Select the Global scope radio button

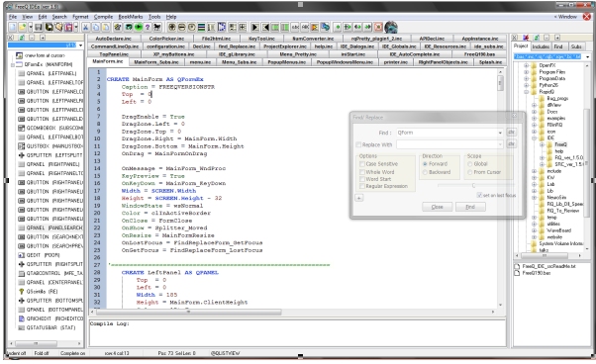coord(470,164)
